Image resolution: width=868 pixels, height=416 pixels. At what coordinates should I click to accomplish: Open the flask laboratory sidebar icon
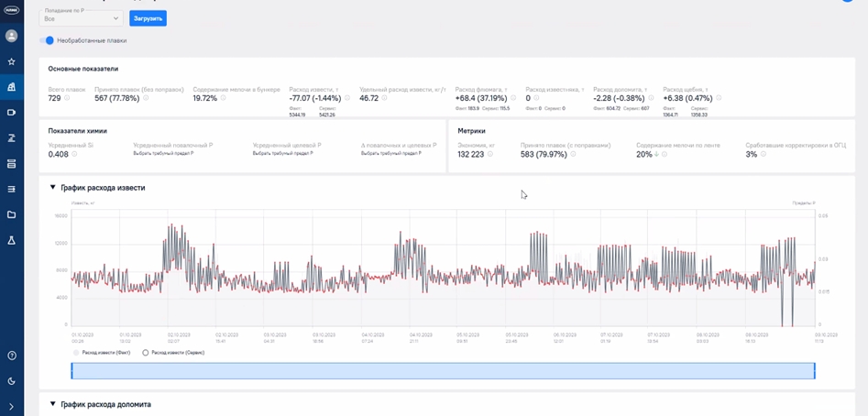(x=11, y=240)
